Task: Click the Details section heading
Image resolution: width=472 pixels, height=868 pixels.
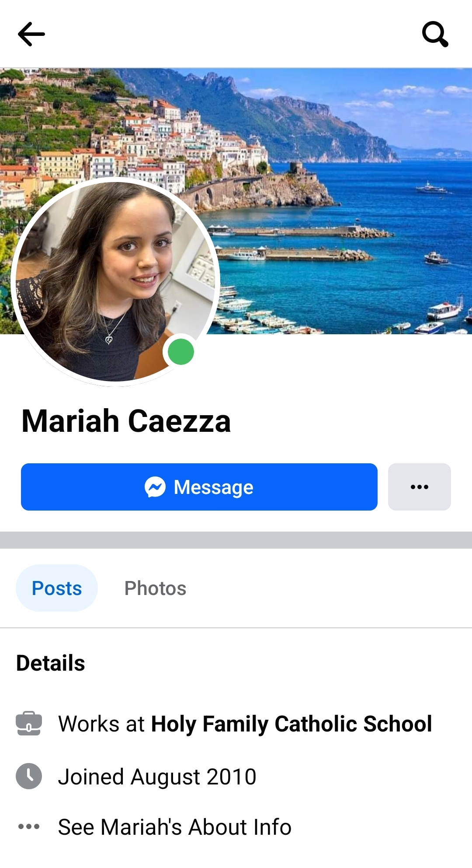Action: [x=51, y=663]
